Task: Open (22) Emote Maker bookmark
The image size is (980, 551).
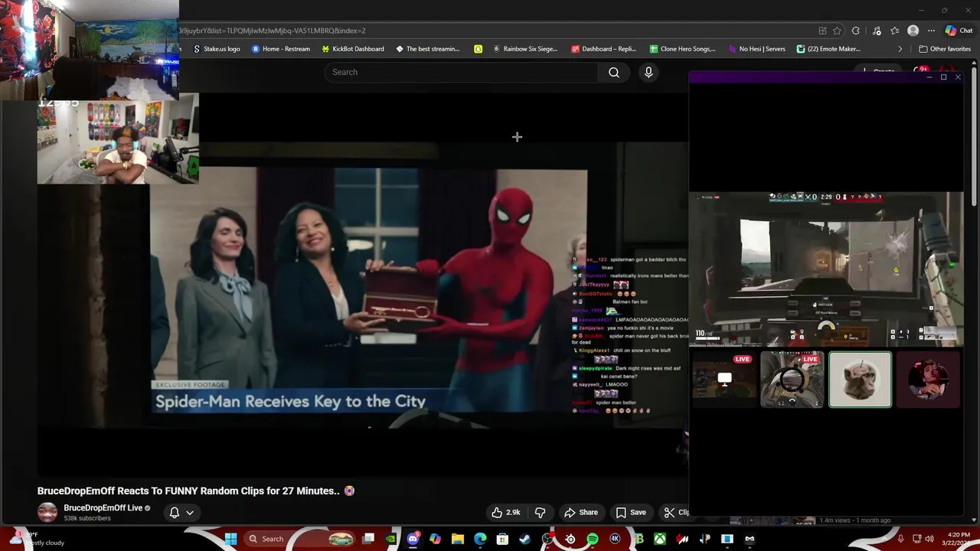Action: [828, 49]
